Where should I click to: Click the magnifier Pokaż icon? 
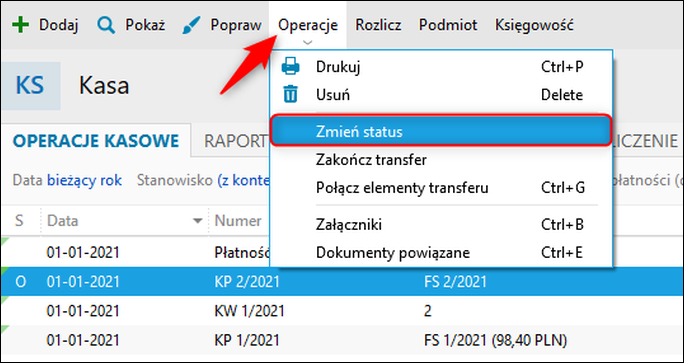click(106, 25)
